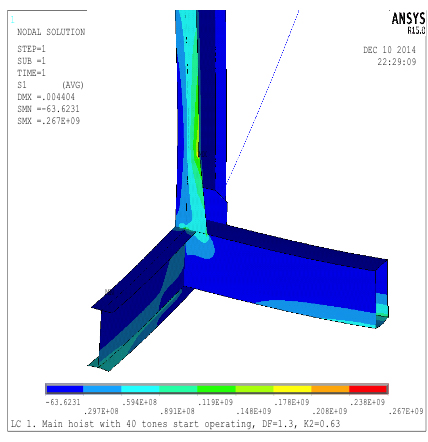Click the right end of the box girder
This screenshot has width=428, height=442.
[x=382, y=293]
